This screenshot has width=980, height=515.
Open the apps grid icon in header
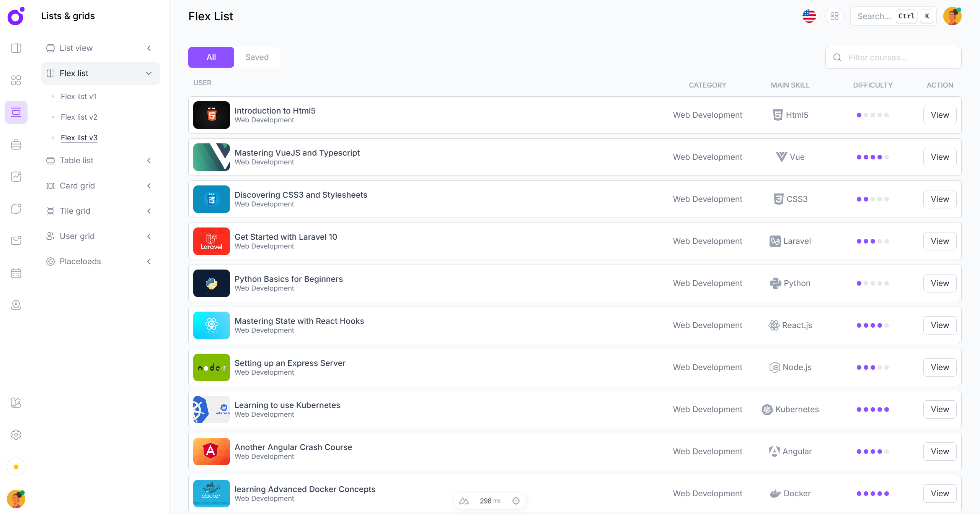(x=834, y=16)
